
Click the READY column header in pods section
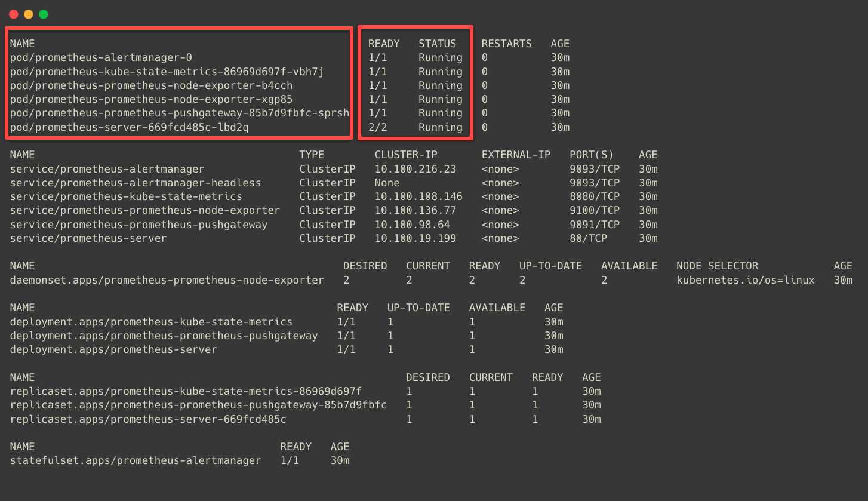(384, 43)
